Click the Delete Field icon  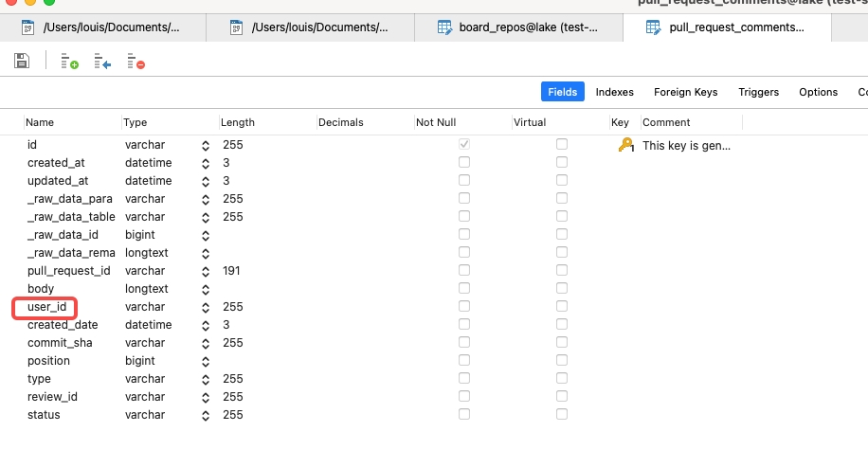(x=136, y=61)
